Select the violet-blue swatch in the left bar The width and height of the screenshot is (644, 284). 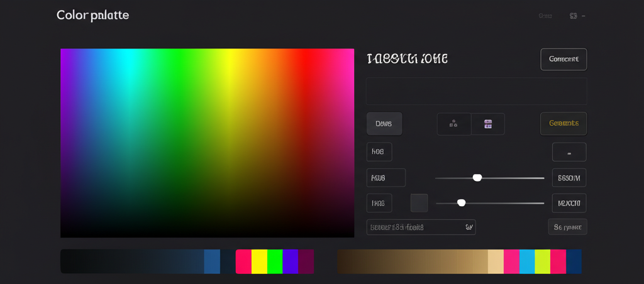[x=291, y=261]
